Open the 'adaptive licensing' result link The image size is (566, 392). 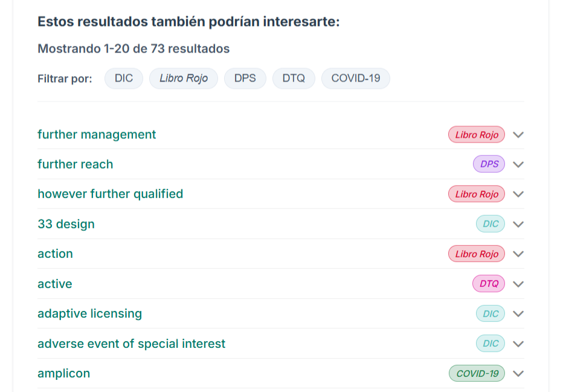click(x=89, y=313)
